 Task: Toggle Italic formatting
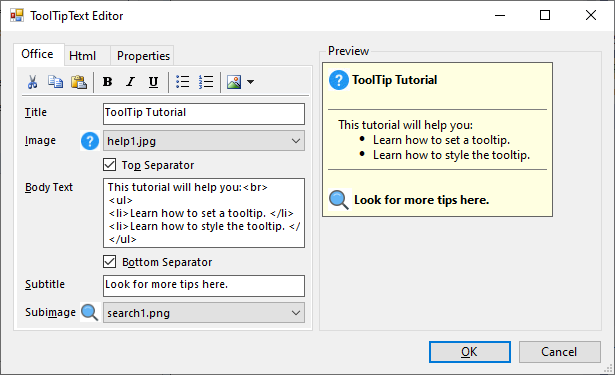pyautogui.click(x=130, y=82)
